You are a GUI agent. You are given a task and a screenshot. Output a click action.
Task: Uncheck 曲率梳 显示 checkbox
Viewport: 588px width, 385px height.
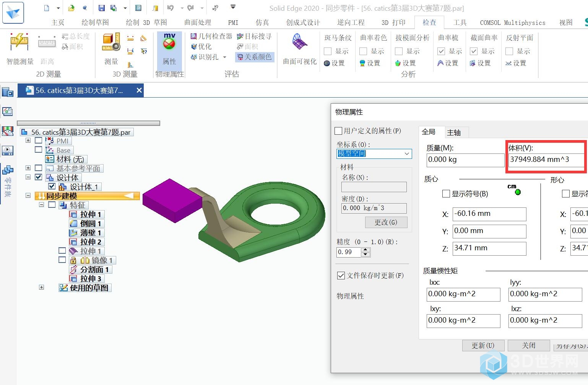(441, 51)
